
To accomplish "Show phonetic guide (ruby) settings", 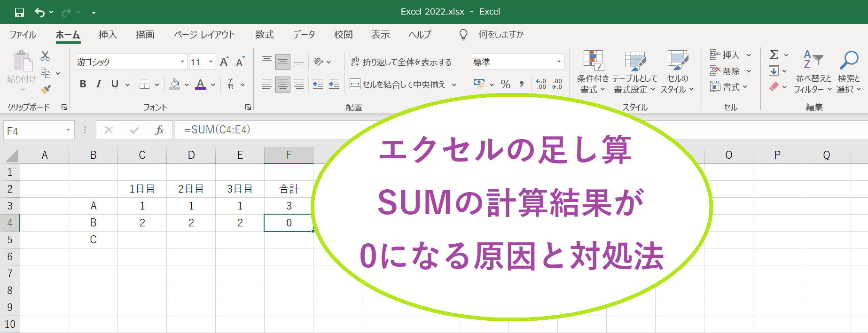I will (231, 84).
